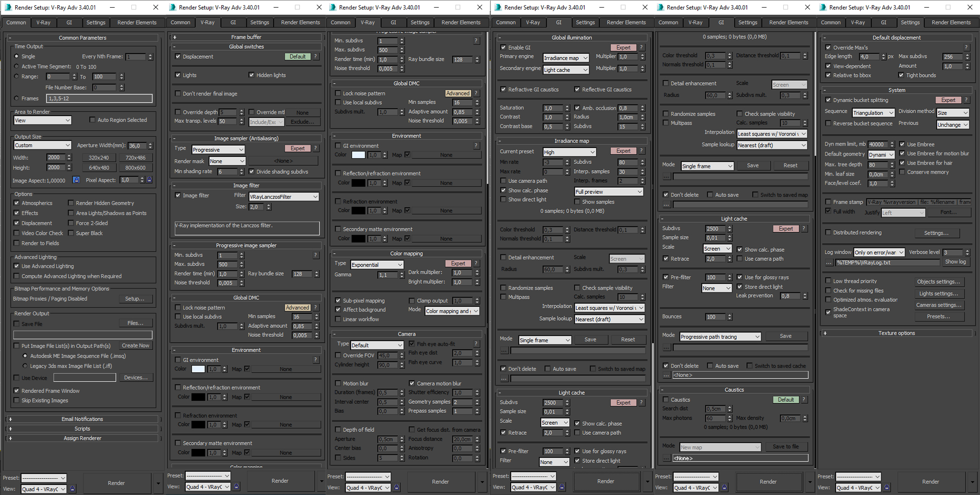
Task: Select the Single time output radio
Action: [x=17, y=56]
